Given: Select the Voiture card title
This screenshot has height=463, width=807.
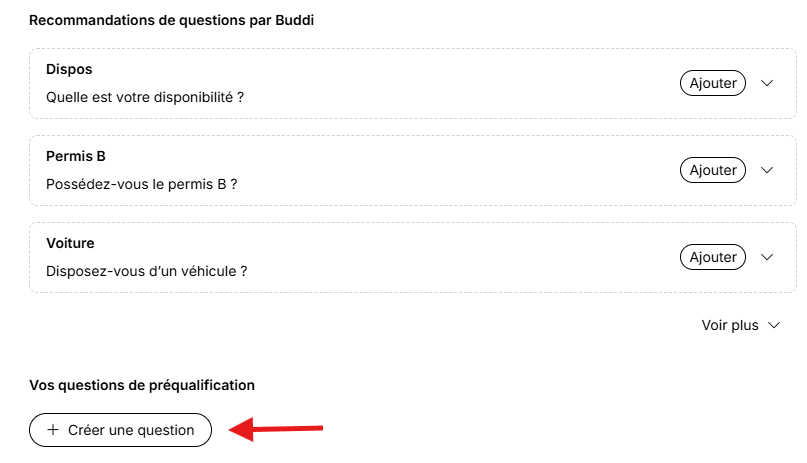Looking at the screenshot, I should [70, 243].
